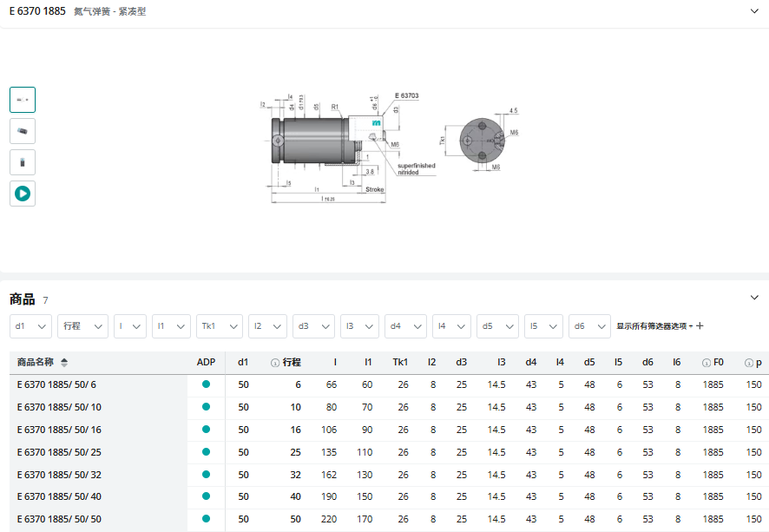Viewport: 769px width, 532px height.
Task: Open product E 6370 1885/ 50/ 40
Action: pyautogui.click(x=59, y=496)
